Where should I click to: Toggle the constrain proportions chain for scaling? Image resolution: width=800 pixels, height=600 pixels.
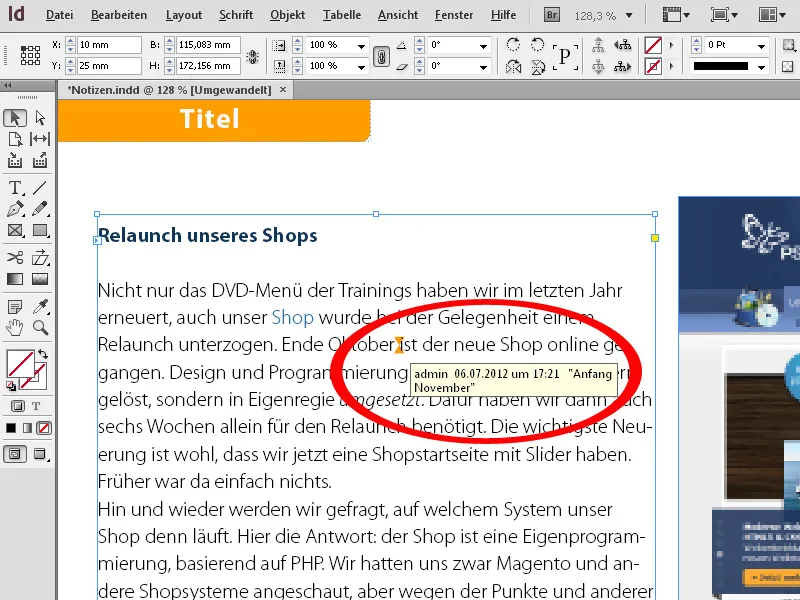point(381,56)
